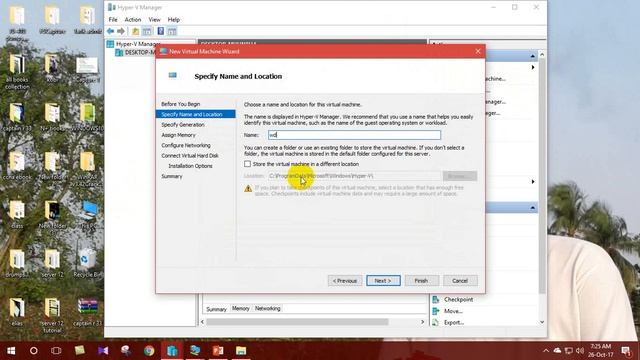
Task: Collapse the lower Actions pane section
Action: click(533, 208)
